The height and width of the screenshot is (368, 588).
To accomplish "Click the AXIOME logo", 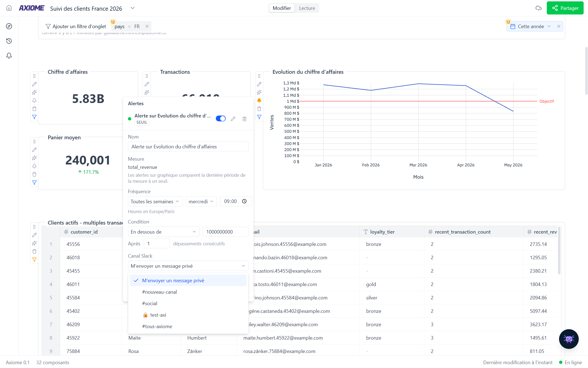I will [x=31, y=8].
